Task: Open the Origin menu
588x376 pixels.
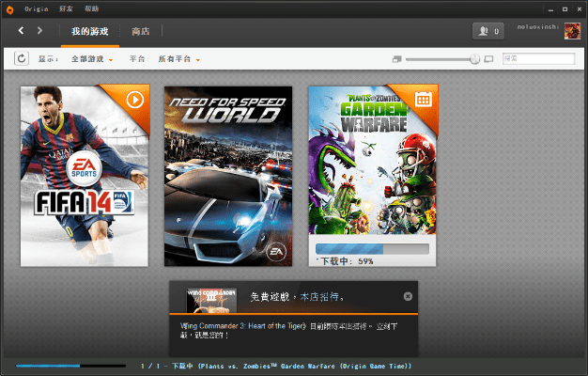Action: click(49, 8)
